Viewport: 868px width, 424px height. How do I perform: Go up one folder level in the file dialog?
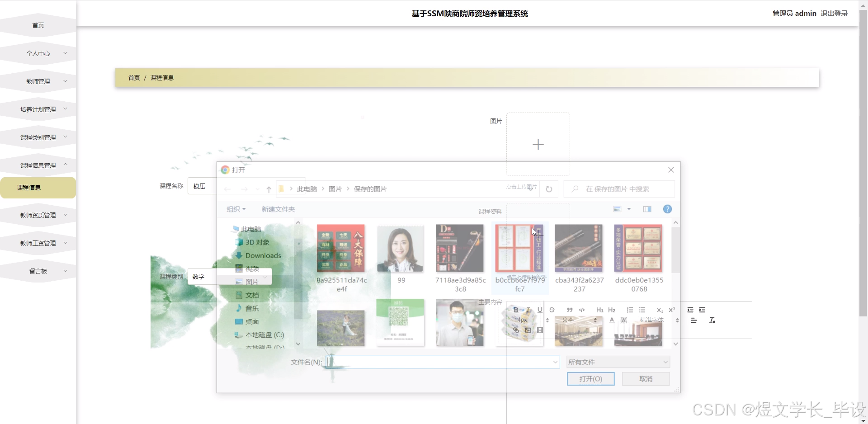[x=269, y=189]
